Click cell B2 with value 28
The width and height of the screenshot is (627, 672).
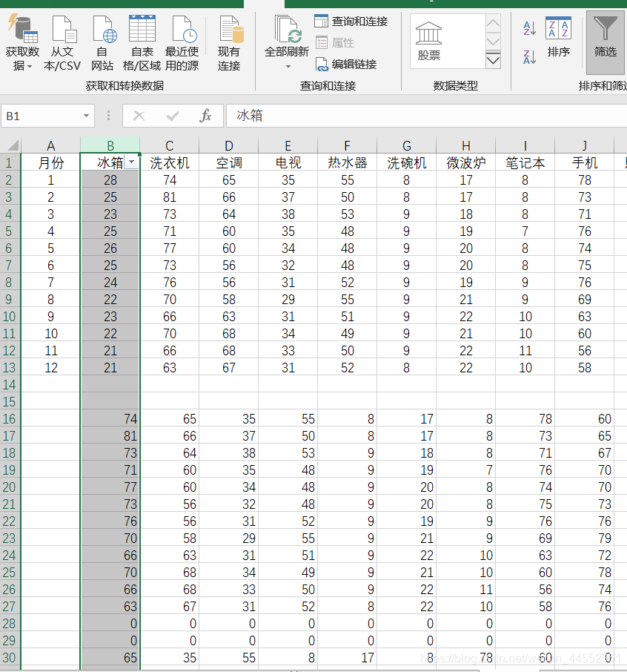[110, 180]
